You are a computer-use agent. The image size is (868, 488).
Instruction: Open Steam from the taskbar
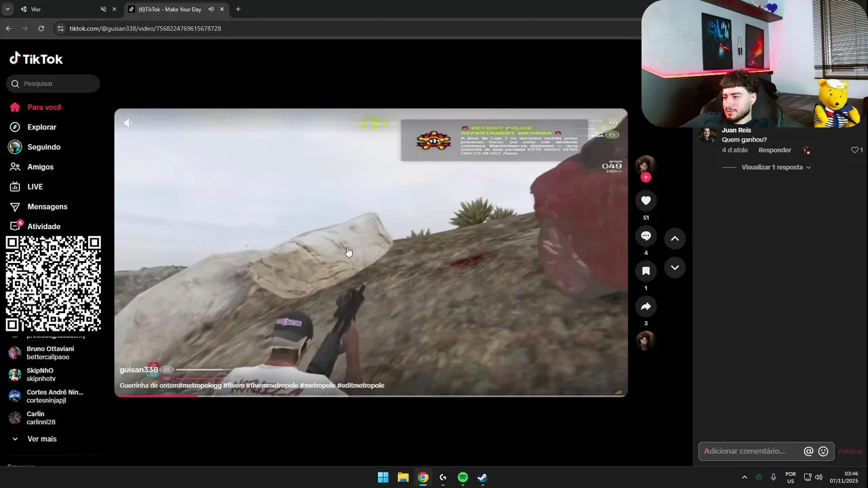pos(482,477)
